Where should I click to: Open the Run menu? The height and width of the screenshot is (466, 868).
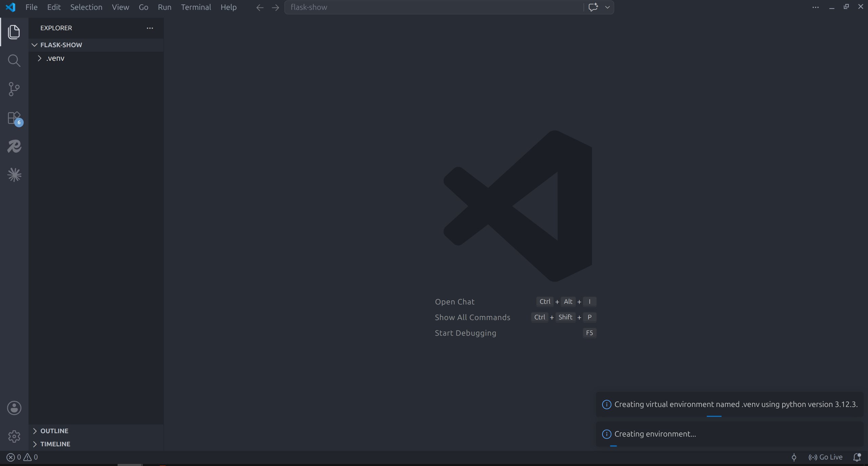tap(164, 7)
